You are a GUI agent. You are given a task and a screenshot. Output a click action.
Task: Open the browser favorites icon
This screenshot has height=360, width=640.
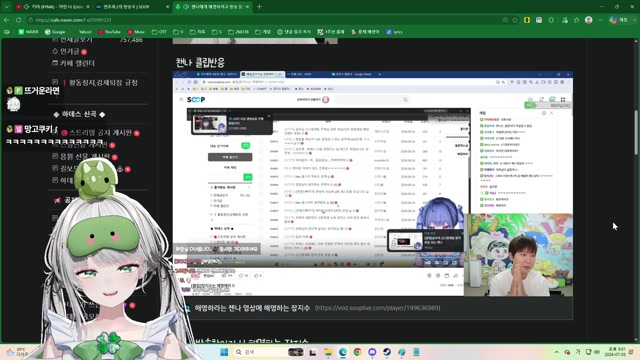576,20
